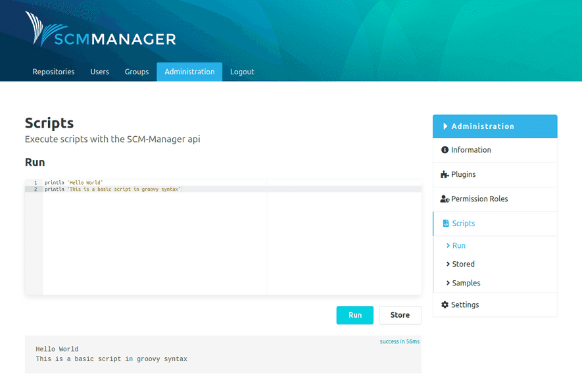Click the Information info icon in sidebar
This screenshot has height=392, width=582.
click(x=446, y=150)
